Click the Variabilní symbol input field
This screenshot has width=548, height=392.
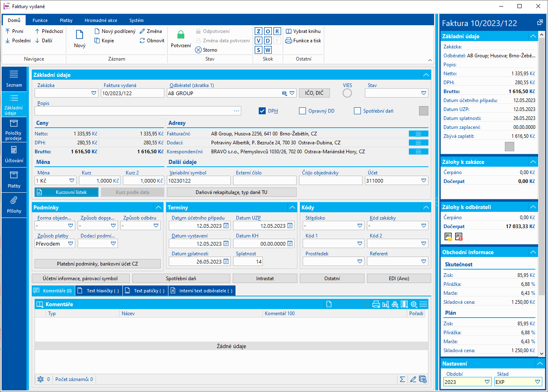pyautogui.click(x=199, y=181)
